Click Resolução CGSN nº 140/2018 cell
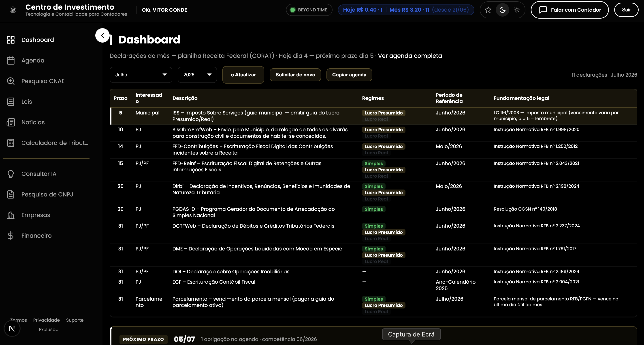 pyautogui.click(x=525, y=209)
